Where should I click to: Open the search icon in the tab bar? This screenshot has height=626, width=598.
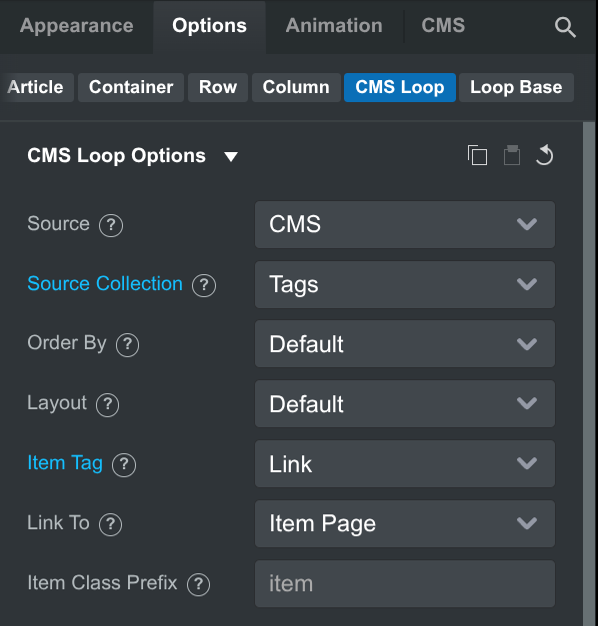click(x=565, y=27)
